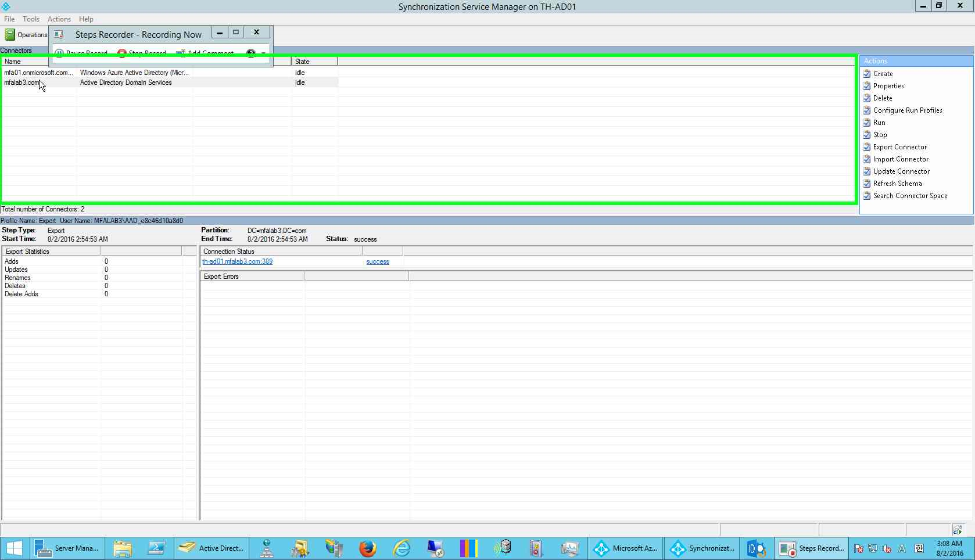The image size is (975, 560).
Task: Open Firefox from the taskbar
Action: point(367,548)
